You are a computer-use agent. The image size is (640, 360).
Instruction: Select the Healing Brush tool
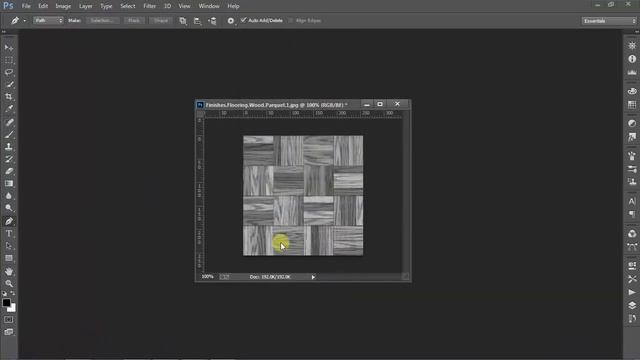[x=9, y=122]
